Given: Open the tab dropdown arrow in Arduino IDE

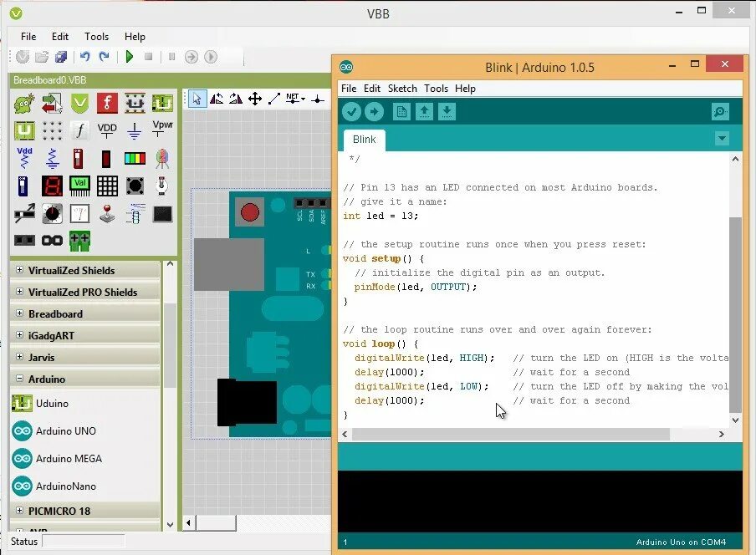Looking at the screenshot, I should pos(722,139).
